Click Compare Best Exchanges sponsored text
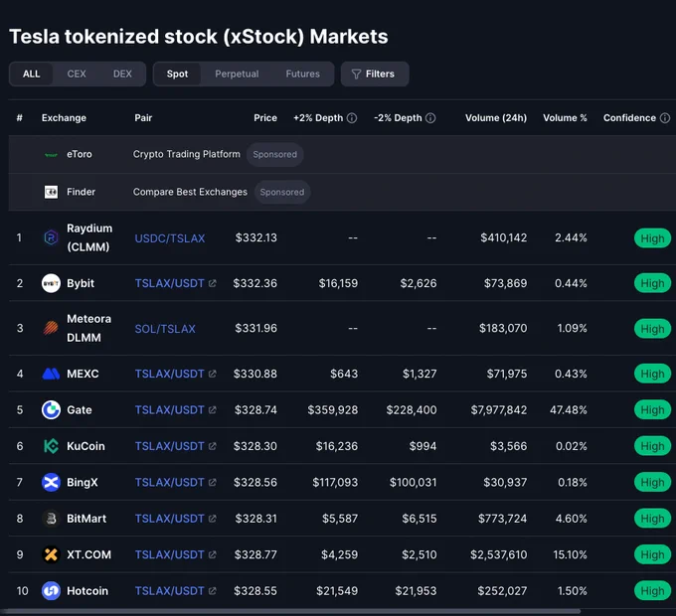676x616 pixels. click(190, 192)
